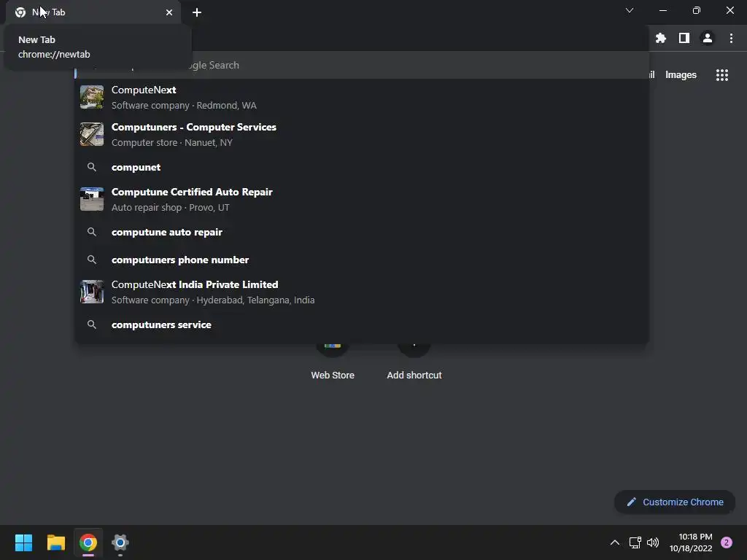Open the notification count badge
Screen dimensions: 747x560
coord(727,542)
